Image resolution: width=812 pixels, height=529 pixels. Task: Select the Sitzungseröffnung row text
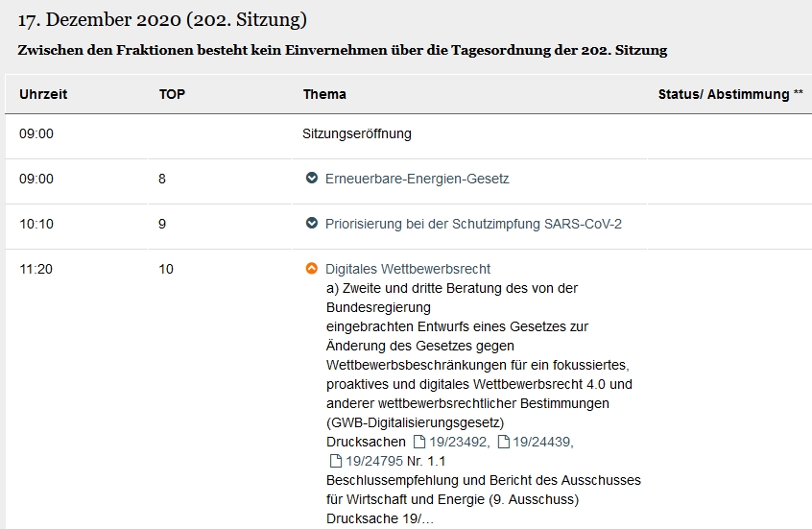coord(357,133)
